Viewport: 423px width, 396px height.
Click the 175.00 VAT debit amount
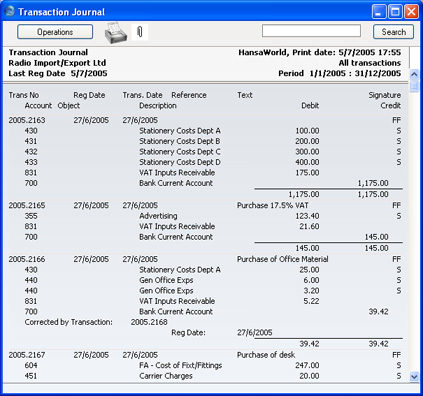[307, 173]
